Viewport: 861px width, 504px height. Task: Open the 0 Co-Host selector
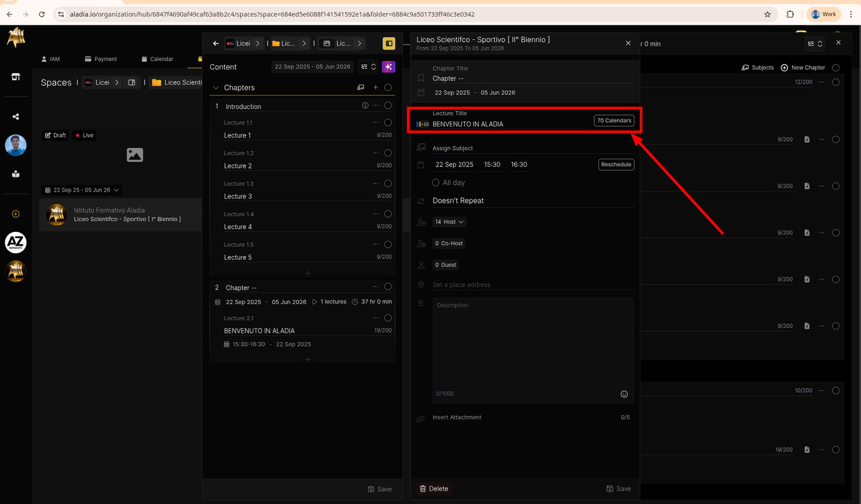point(449,243)
